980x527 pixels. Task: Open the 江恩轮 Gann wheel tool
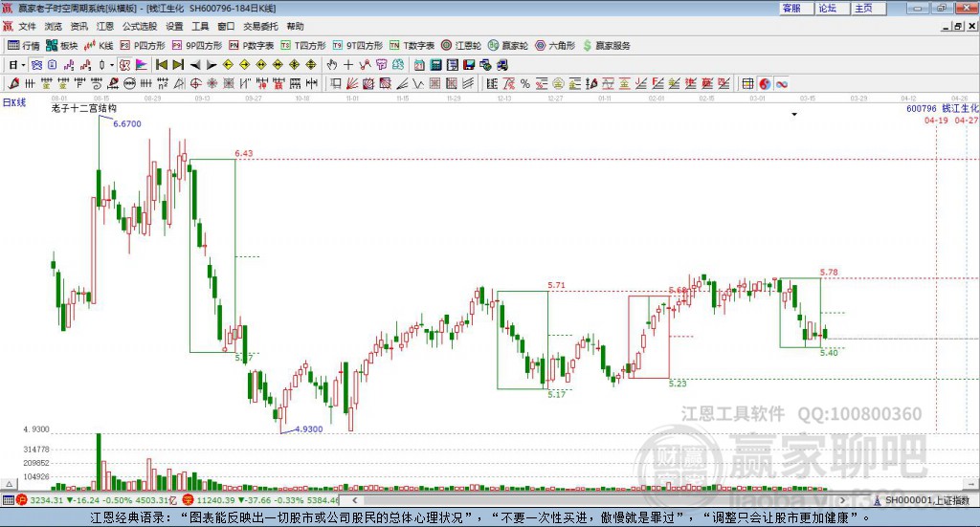pos(461,46)
